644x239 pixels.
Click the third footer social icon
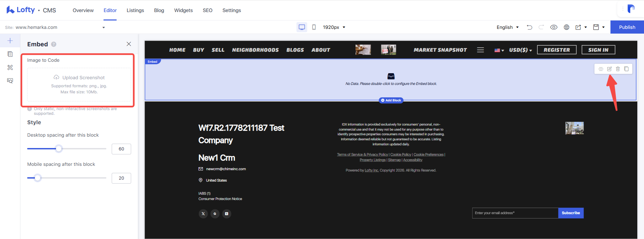pos(227,214)
